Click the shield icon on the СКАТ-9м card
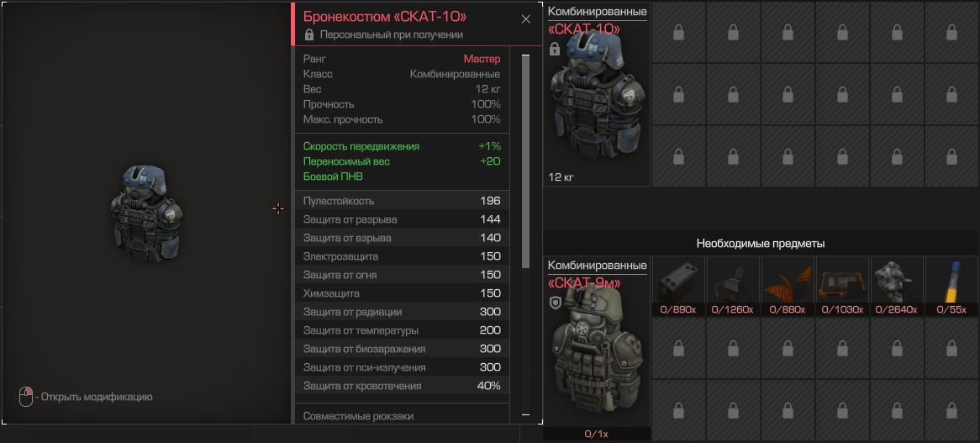This screenshot has height=443, width=980. coord(555,303)
